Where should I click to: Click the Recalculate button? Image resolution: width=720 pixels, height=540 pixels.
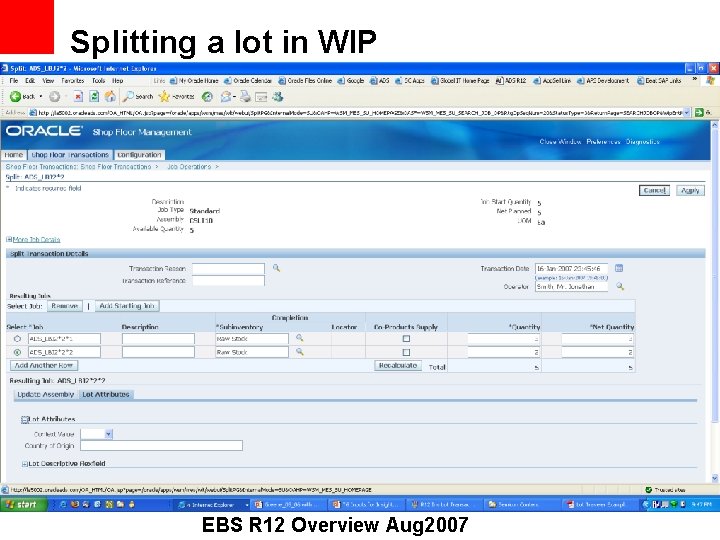pyautogui.click(x=398, y=366)
